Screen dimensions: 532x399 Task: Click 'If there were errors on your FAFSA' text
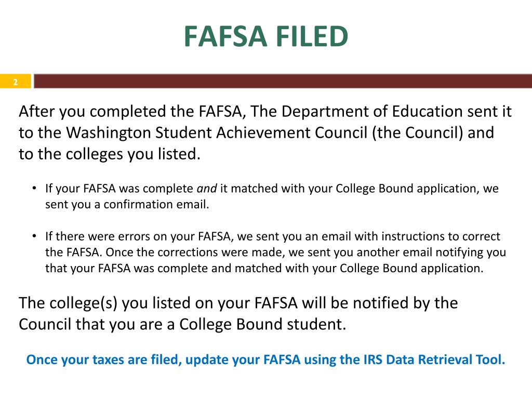[x=139, y=236]
